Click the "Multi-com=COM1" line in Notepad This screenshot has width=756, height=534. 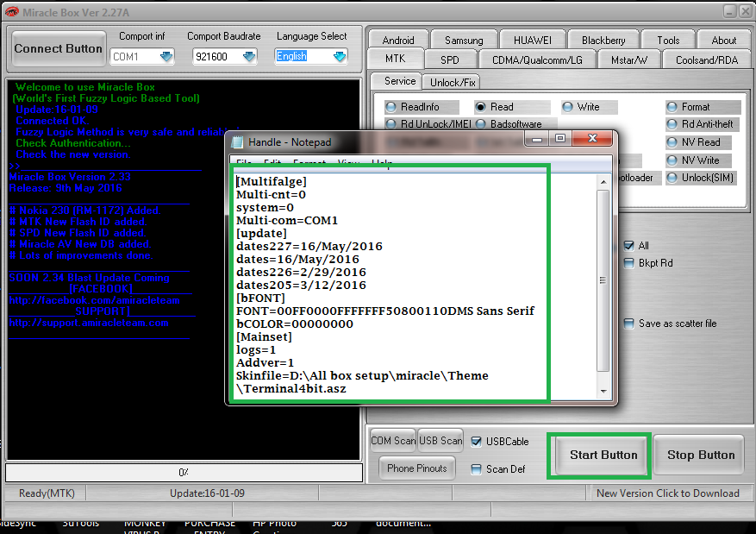tap(287, 221)
